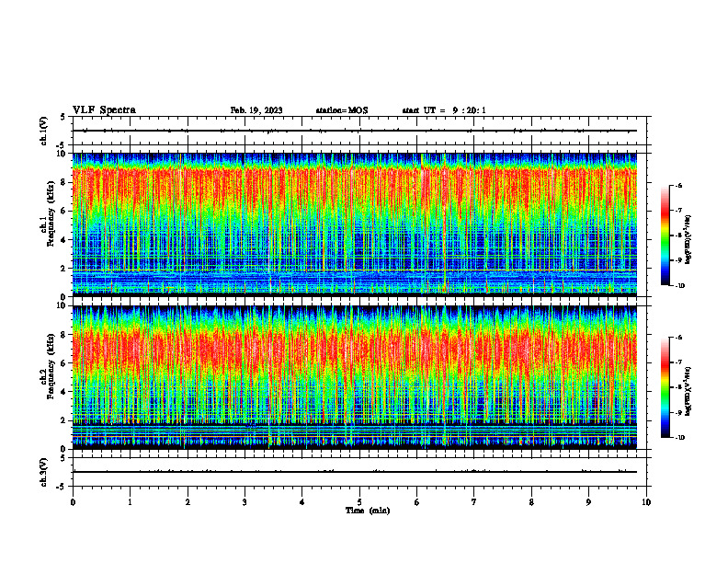Click time axis tick label "1"
728x563 pixels.
[x=130, y=502]
